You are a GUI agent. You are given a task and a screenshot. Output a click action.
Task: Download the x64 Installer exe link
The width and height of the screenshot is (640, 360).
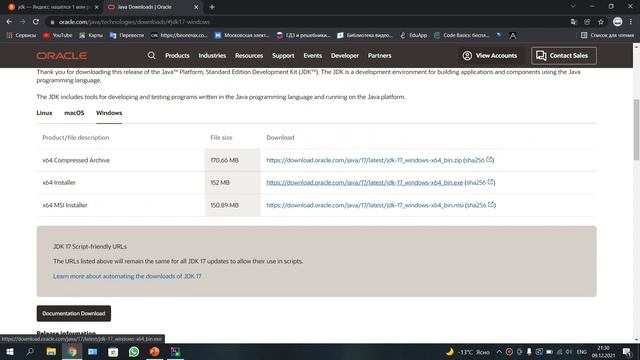364,182
